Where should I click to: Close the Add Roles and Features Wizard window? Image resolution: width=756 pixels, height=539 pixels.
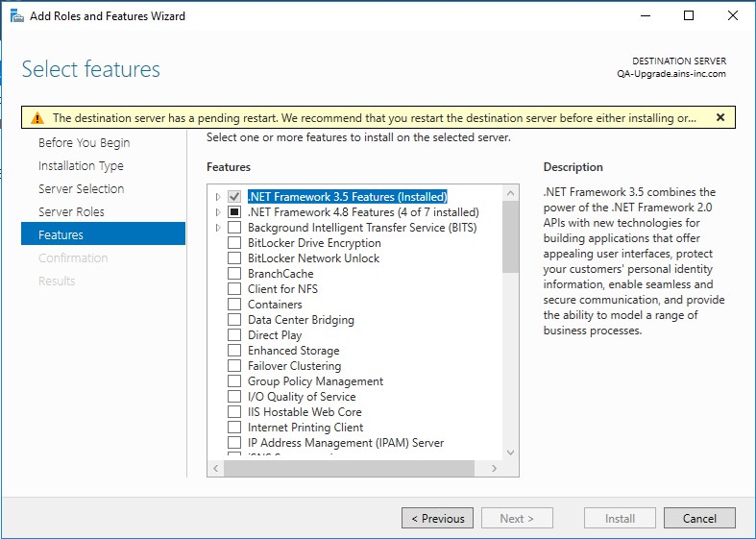click(733, 16)
